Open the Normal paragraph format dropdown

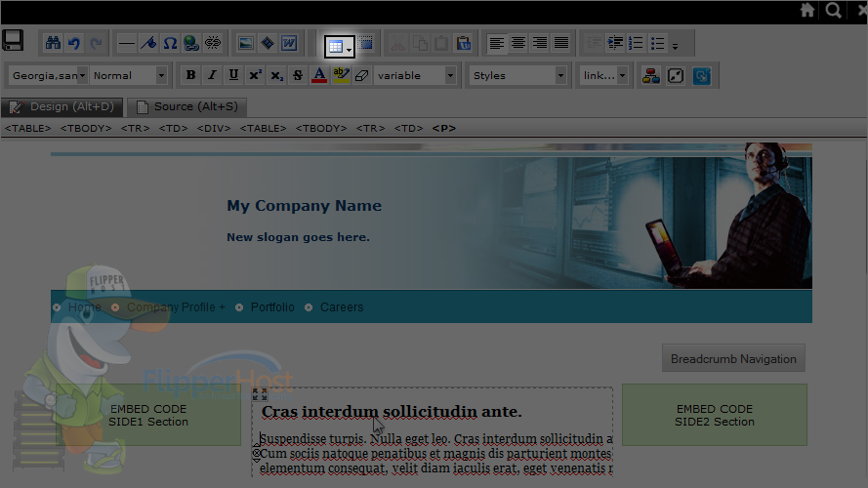click(130, 75)
